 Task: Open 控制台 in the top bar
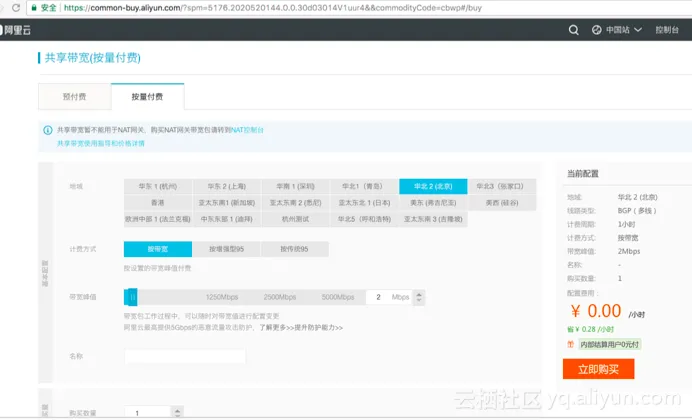tap(666, 30)
